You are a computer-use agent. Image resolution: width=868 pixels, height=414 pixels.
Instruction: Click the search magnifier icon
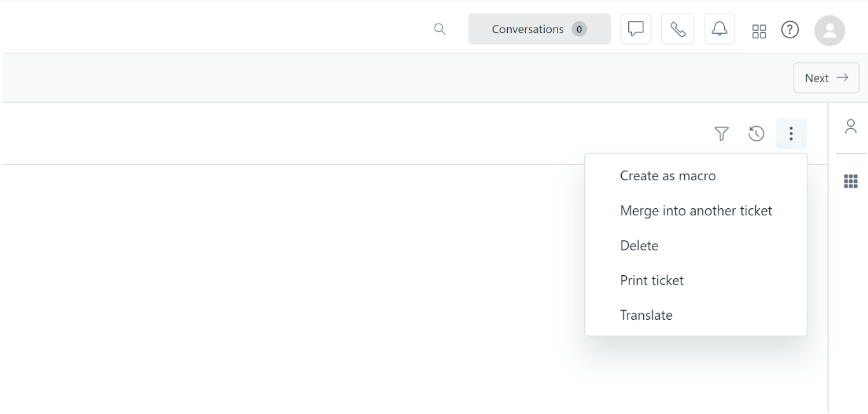pyautogui.click(x=440, y=29)
